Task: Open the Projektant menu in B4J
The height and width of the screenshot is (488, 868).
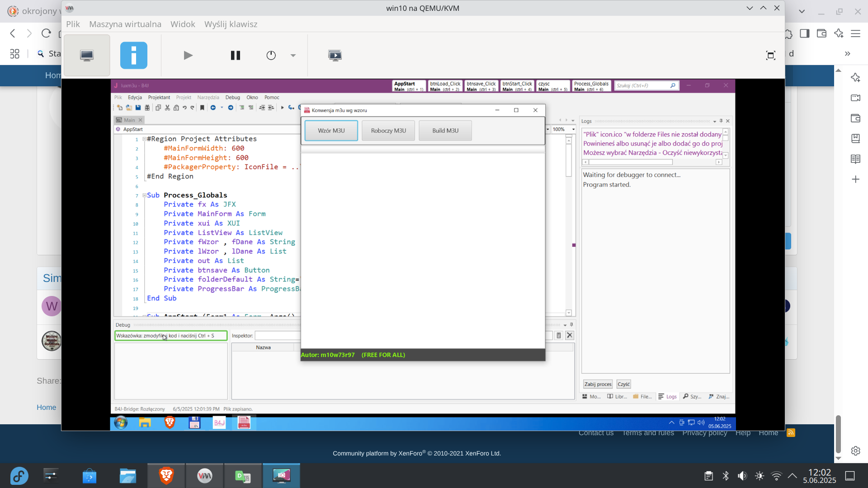Action: click(x=159, y=97)
